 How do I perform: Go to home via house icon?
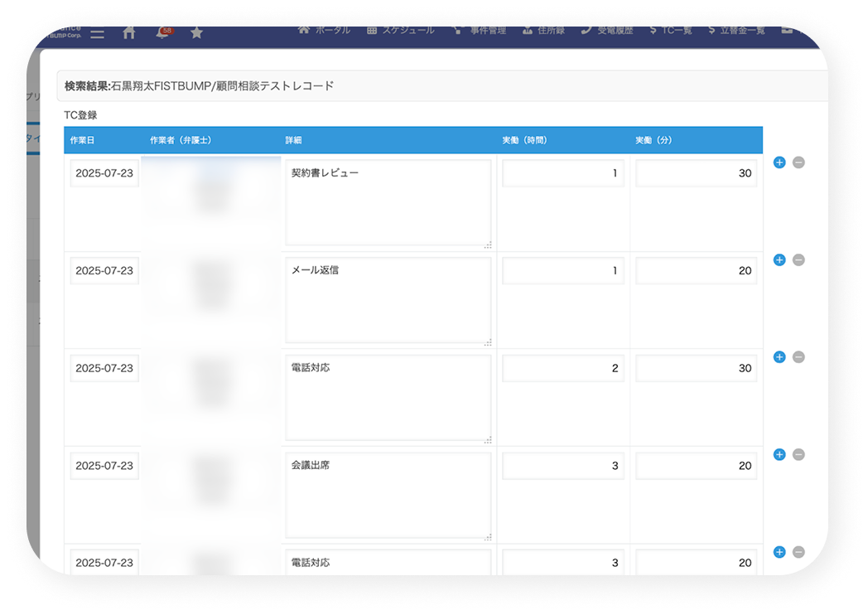tap(129, 32)
